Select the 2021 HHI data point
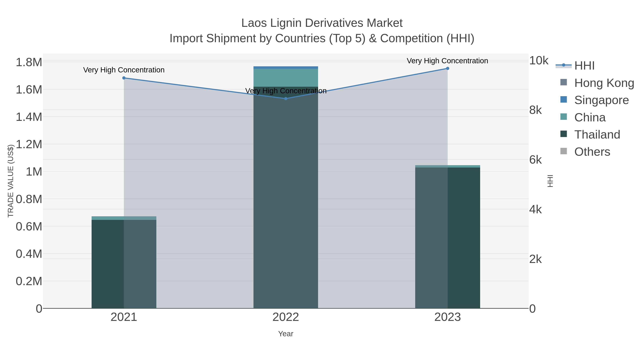 pos(124,78)
